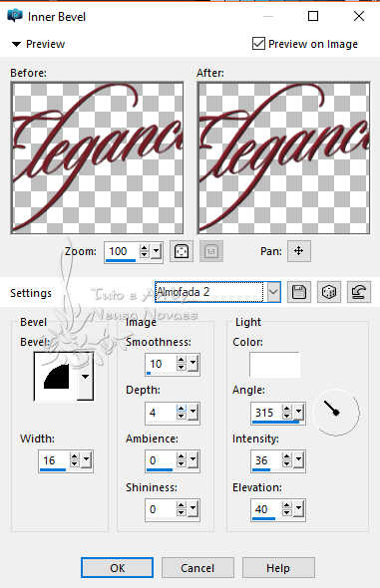Click the Randomize parameters dice icon
This screenshot has width=380, height=588.
pyautogui.click(x=329, y=292)
